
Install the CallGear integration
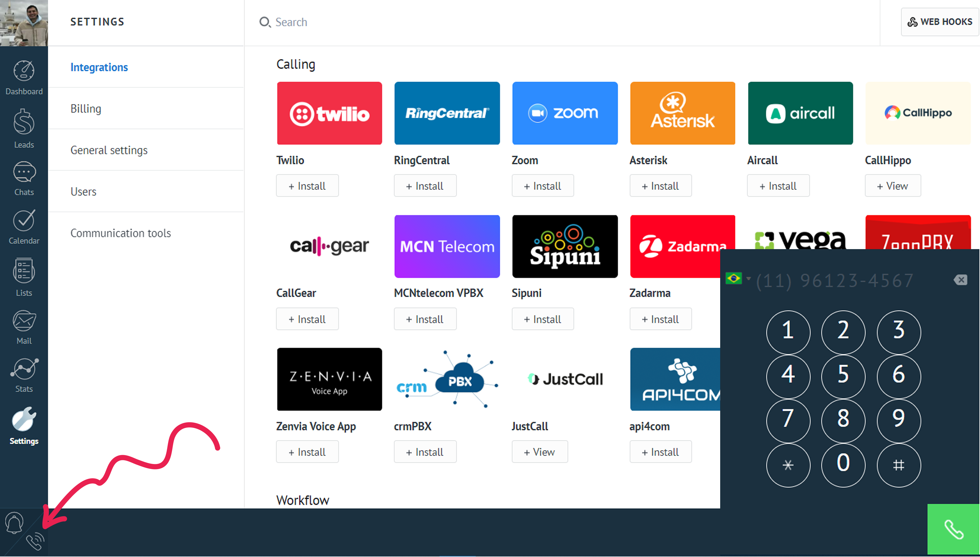(308, 319)
